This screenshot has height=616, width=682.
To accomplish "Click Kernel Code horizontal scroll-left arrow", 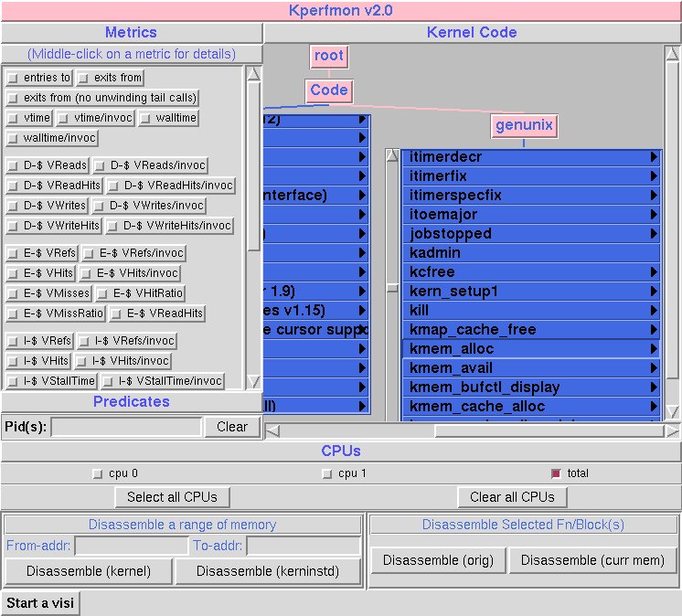I will [272, 431].
